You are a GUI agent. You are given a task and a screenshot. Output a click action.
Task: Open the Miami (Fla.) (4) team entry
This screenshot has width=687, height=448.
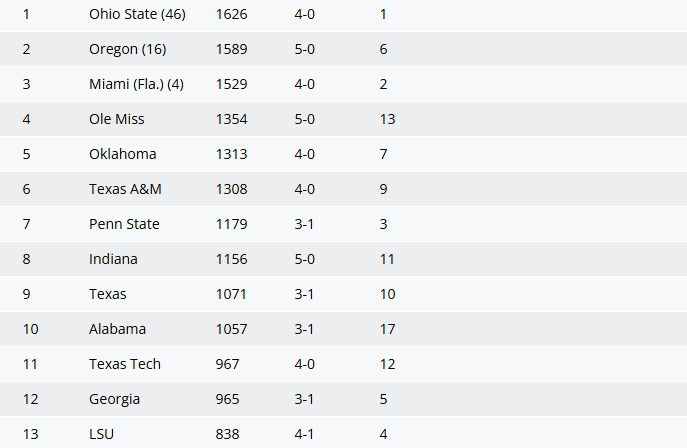pyautogui.click(x=136, y=84)
